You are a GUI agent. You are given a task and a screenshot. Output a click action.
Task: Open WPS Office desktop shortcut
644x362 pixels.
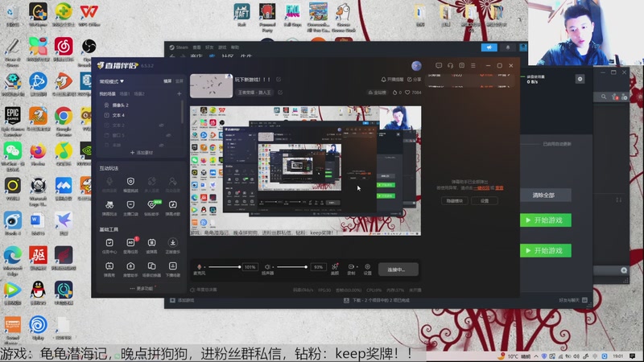tap(89, 15)
